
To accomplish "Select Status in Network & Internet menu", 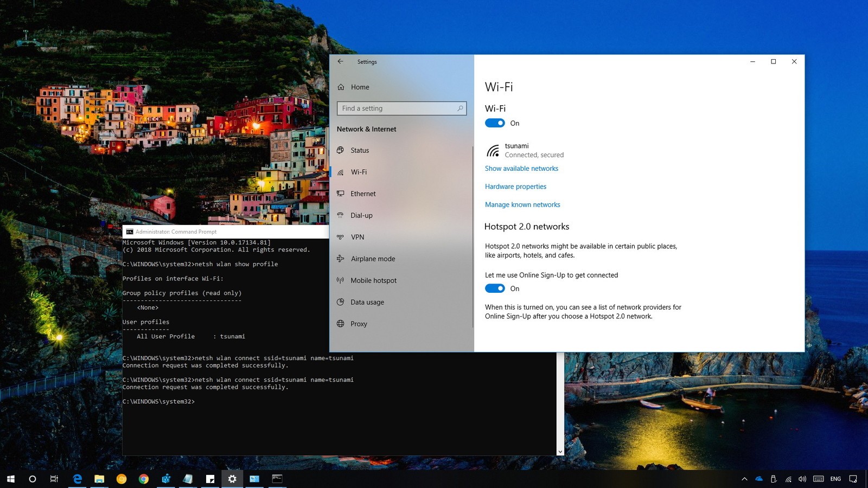I will 360,150.
